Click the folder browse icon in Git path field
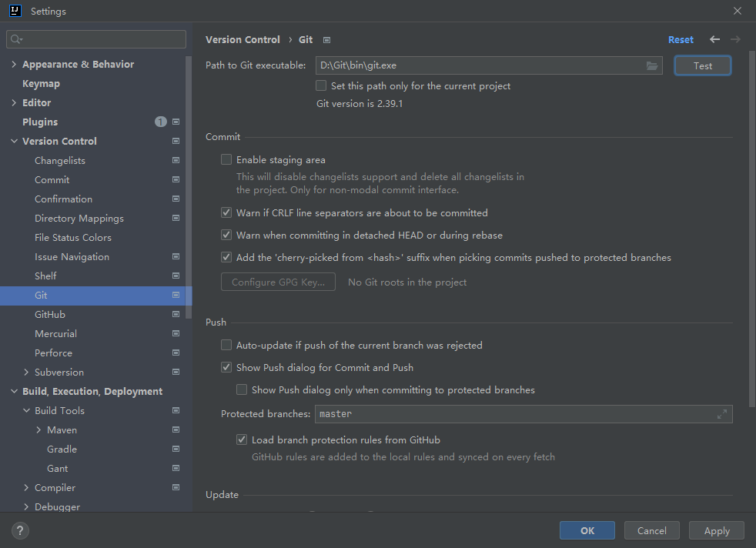Viewport: 756px width, 548px height. click(652, 65)
